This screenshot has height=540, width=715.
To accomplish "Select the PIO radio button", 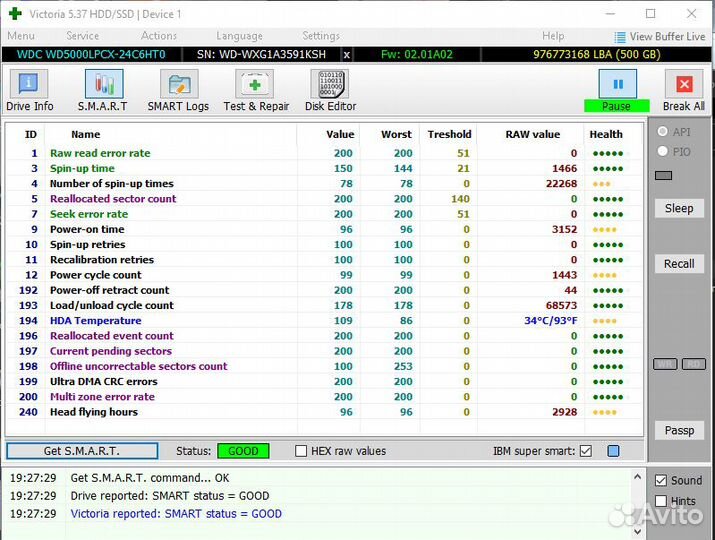I will (662, 151).
